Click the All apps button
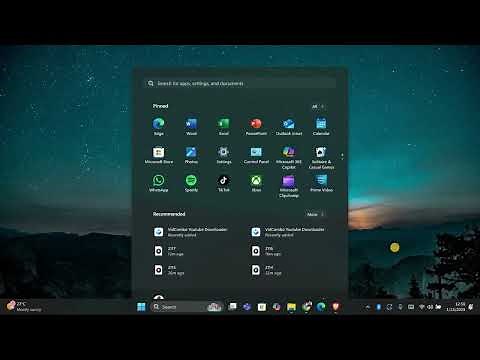The height and width of the screenshot is (360, 480). point(318,107)
